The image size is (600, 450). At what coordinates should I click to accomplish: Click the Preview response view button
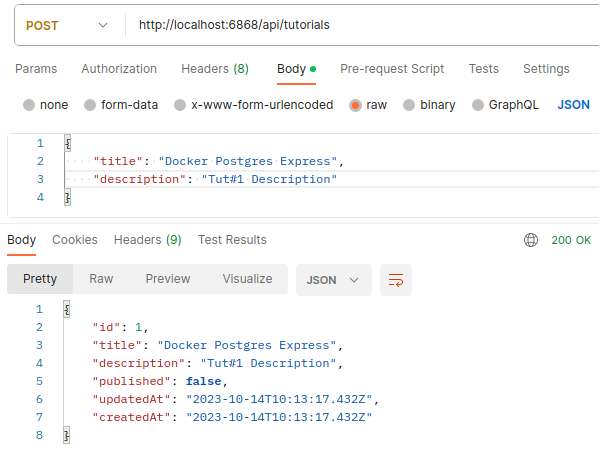(x=168, y=279)
